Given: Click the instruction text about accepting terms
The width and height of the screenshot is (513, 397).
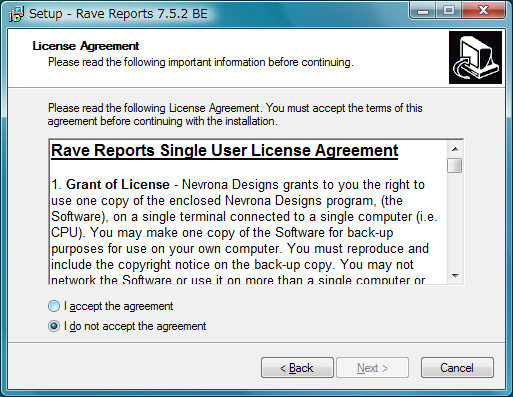Looking at the screenshot, I should pyautogui.click(x=235, y=115).
